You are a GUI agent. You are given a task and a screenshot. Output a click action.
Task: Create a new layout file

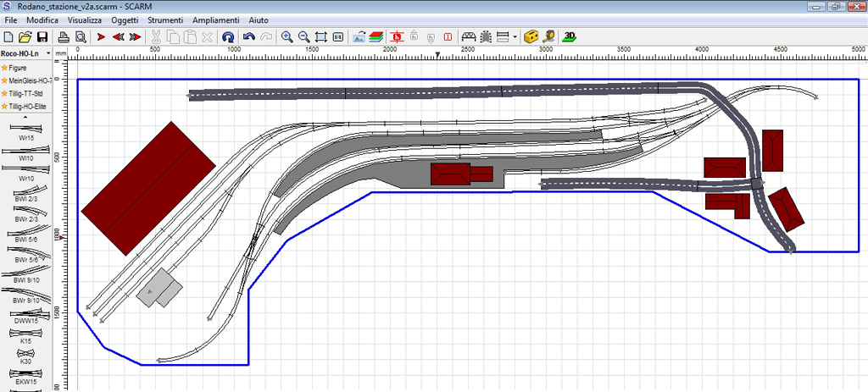[8, 37]
